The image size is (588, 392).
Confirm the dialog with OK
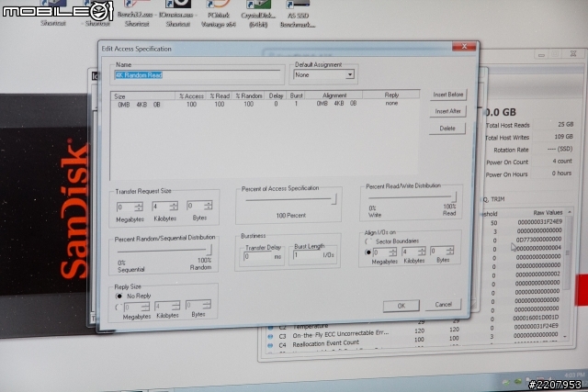(401, 306)
